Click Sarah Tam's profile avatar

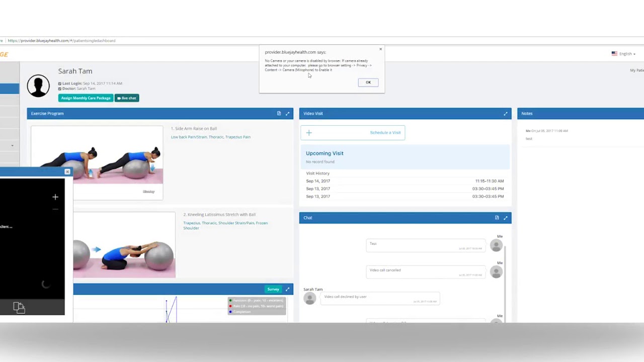38,85
